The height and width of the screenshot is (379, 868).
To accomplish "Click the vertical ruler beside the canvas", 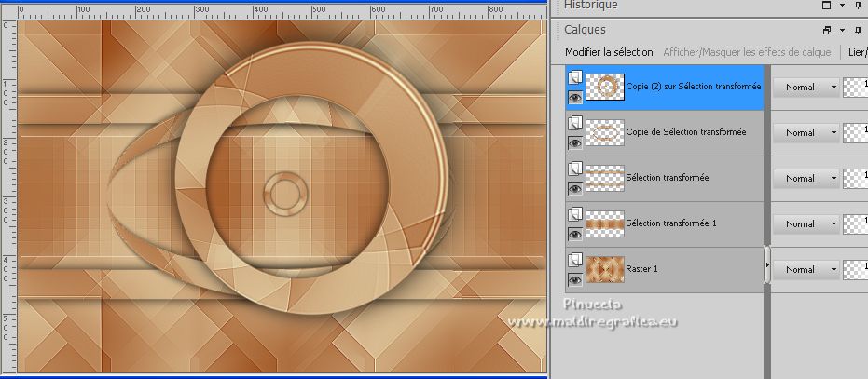I will tap(8, 196).
